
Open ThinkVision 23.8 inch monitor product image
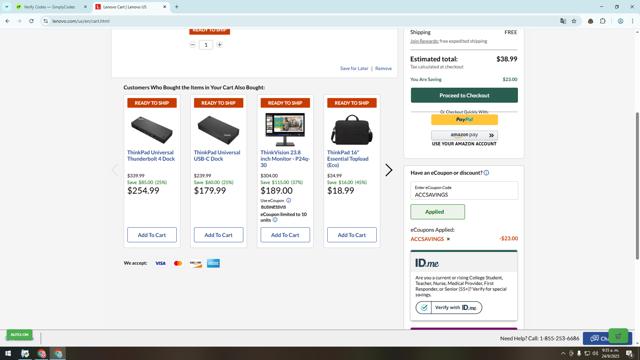pos(285,130)
